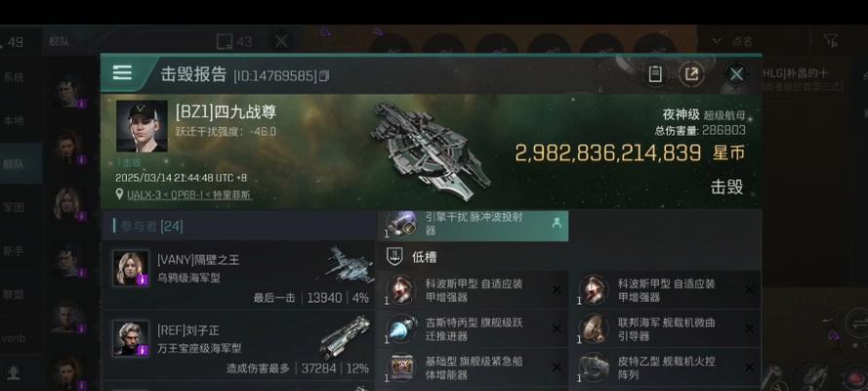Select the 引擎干扰 脉冲波投射器 module
Image resolution: width=868 pixels, height=391 pixels.
coord(473,224)
